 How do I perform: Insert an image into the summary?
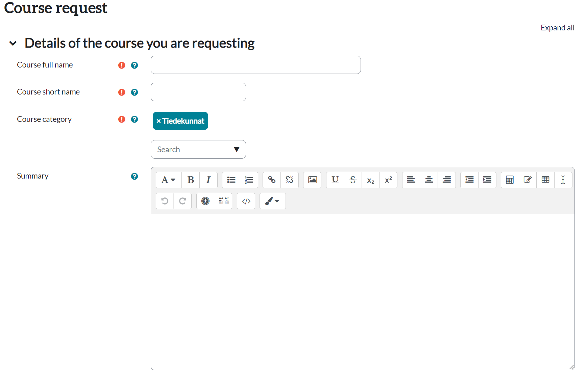tap(312, 180)
